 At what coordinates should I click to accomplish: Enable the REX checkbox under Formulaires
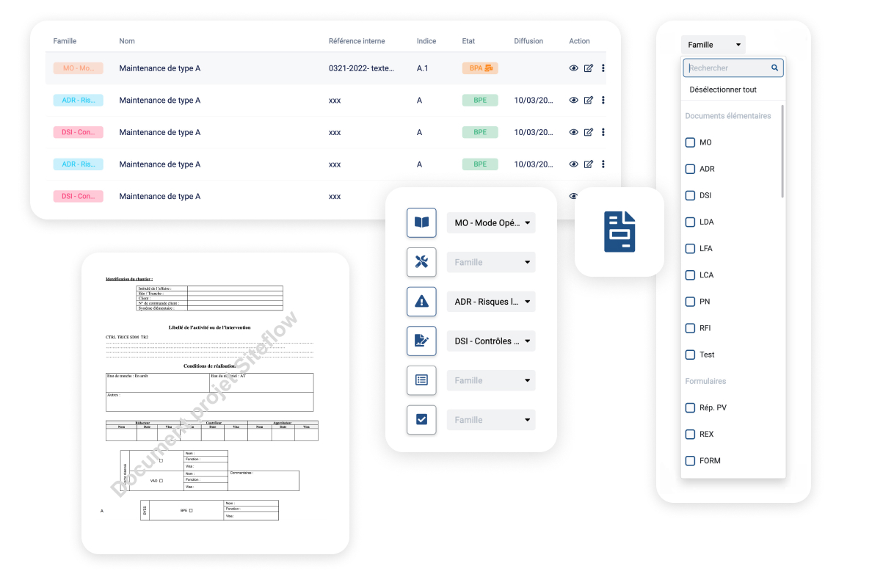pyautogui.click(x=689, y=434)
